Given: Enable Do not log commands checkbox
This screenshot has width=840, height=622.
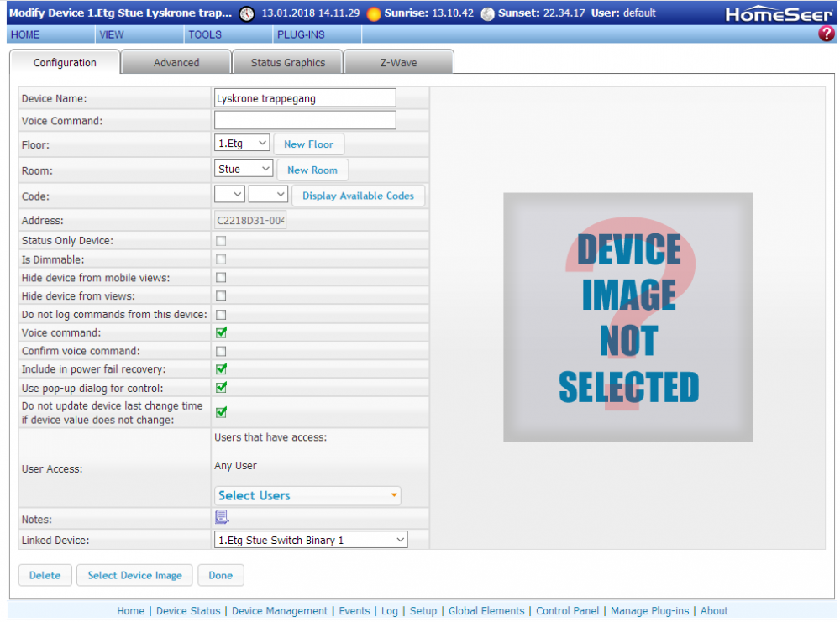Looking at the screenshot, I should pyautogui.click(x=222, y=314).
